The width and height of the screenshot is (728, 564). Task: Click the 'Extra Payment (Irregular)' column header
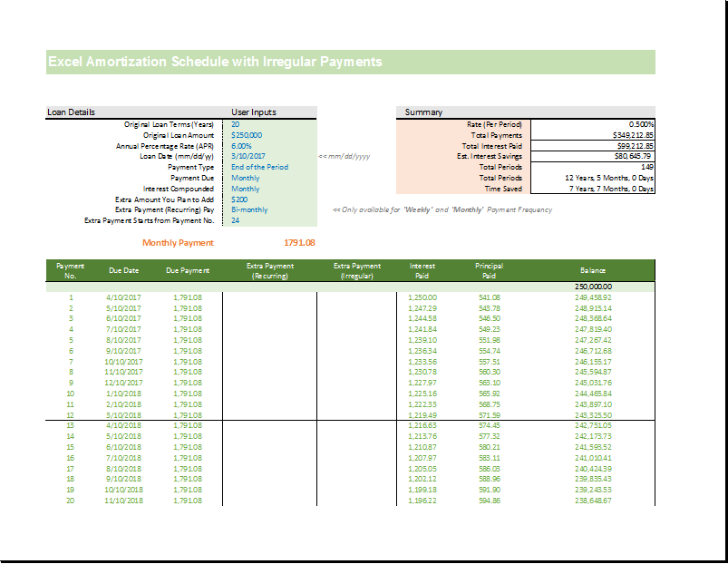tap(356, 270)
